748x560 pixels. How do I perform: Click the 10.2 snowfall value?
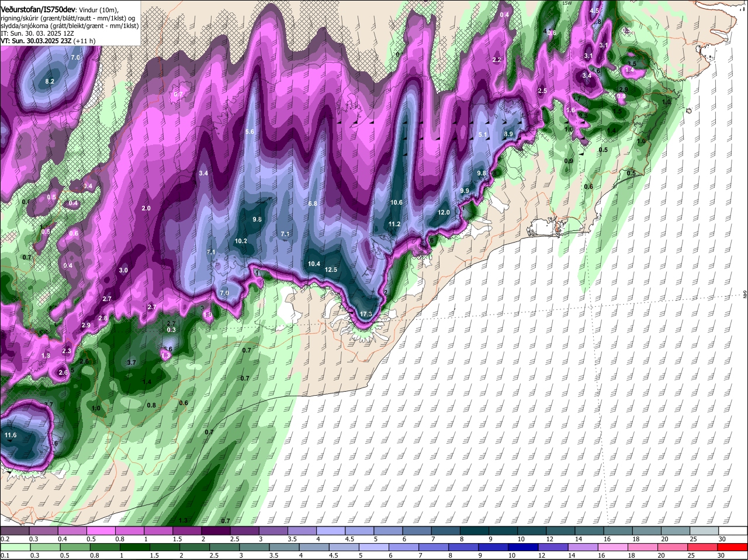point(241,241)
